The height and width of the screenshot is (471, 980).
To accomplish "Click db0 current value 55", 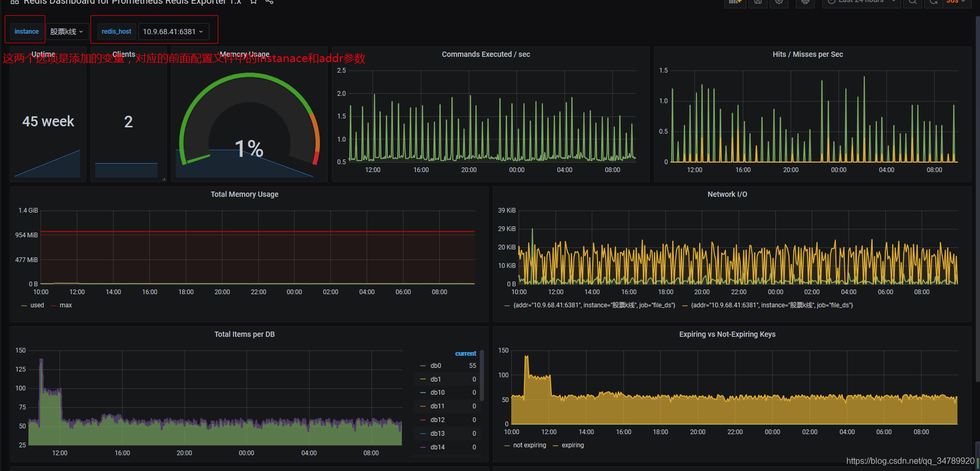I will point(472,366).
